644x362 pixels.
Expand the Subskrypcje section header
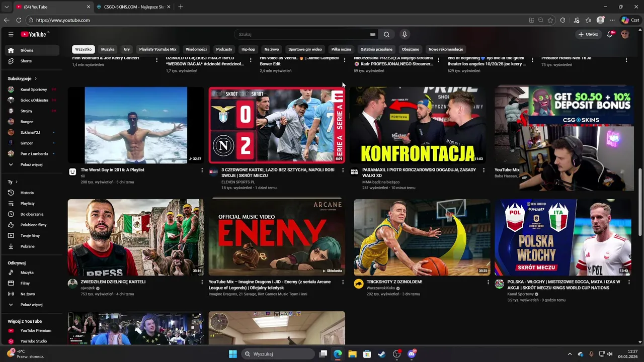pos(22,78)
